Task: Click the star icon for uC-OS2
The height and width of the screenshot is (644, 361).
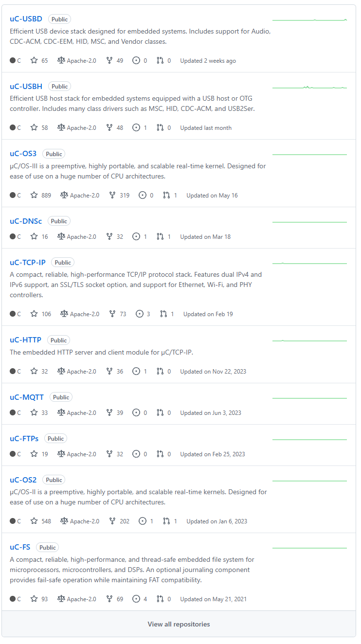Action: coord(34,521)
